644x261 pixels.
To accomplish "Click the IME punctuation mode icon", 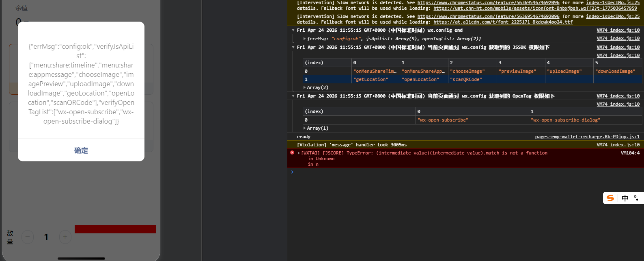I will [x=636, y=198].
